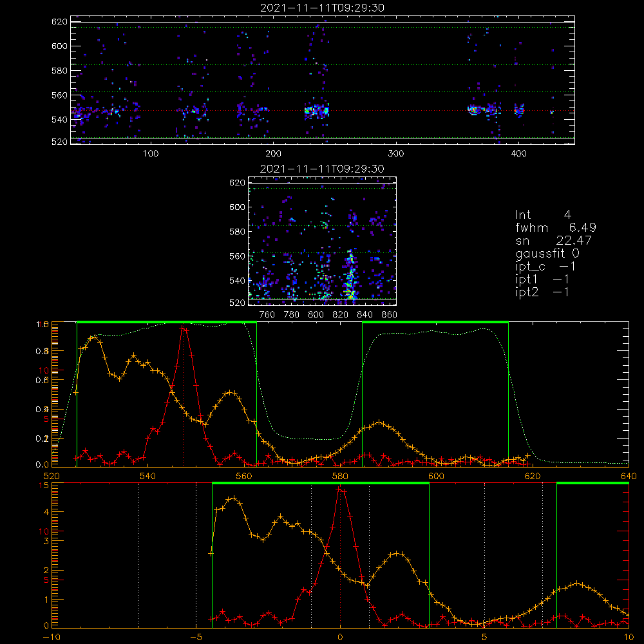Viewport: 644px width, 644px height.
Task: Click x-axis label 540 on profile plot
Action: [147, 476]
